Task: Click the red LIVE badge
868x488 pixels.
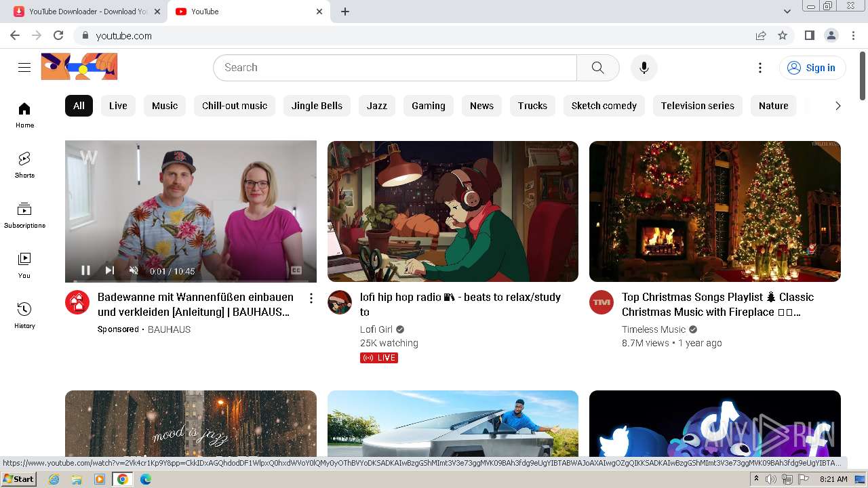Action: point(379,358)
